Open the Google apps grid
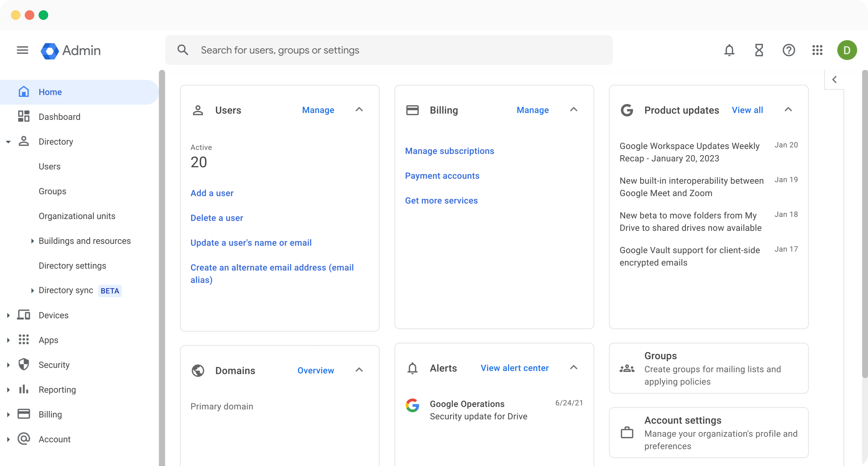The width and height of the screenshot is (868, 466). [x=817, y=50]
